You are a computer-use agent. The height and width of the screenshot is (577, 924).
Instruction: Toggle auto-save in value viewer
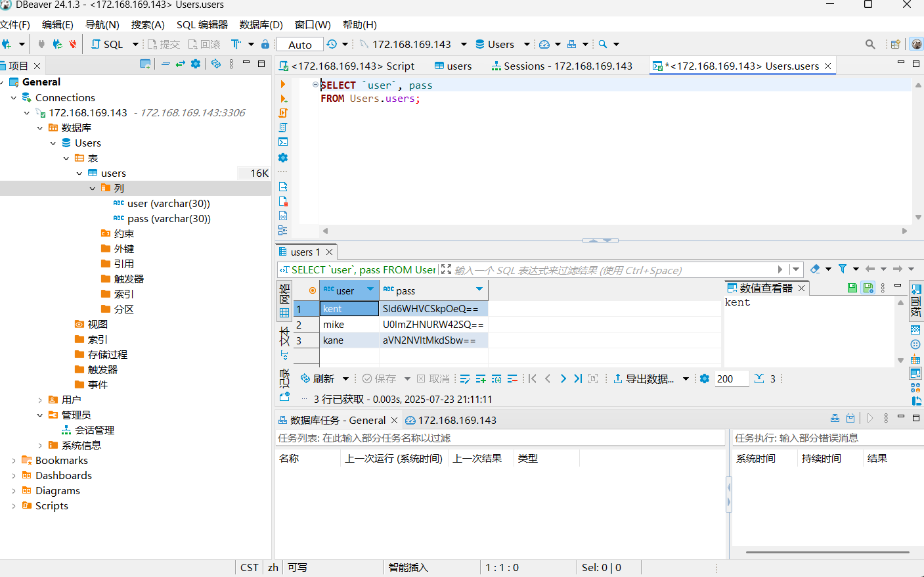pos(868,288)
